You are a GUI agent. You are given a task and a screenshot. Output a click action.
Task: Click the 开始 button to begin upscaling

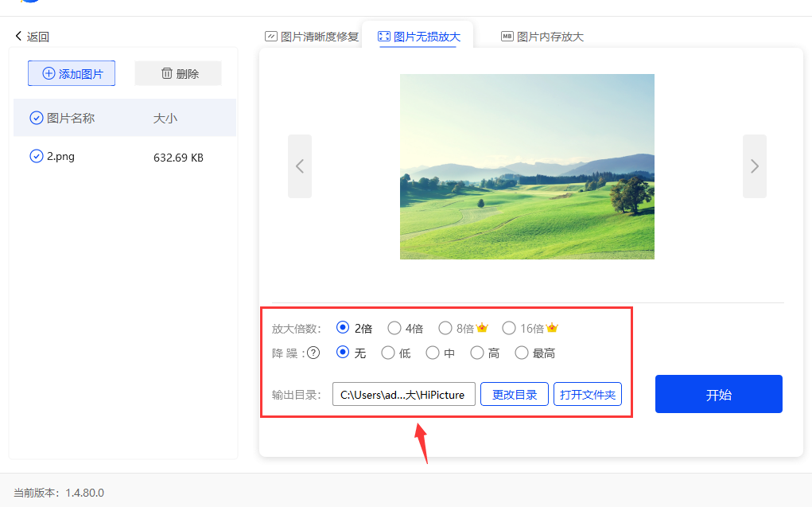718,393
